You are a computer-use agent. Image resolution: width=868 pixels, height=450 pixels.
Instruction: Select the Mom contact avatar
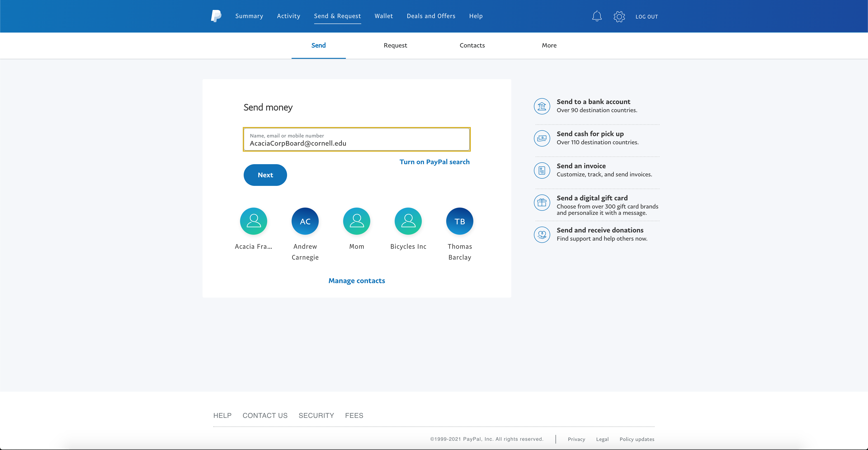coord(356,221)
